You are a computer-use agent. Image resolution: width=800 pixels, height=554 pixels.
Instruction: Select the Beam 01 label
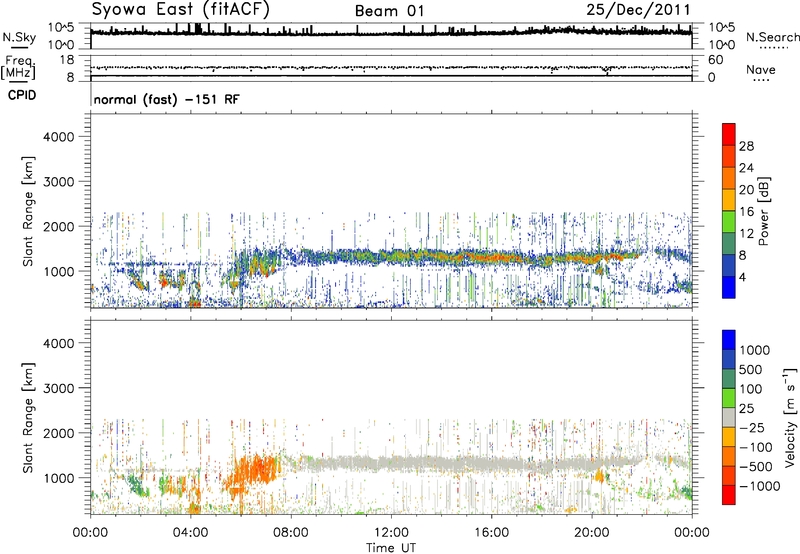[x=389, y=11]
